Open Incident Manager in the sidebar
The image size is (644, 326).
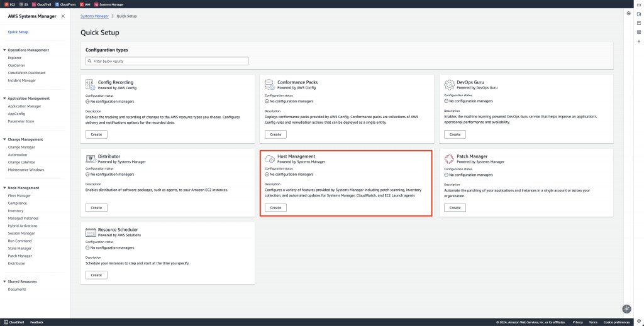[x=22, y=81]
